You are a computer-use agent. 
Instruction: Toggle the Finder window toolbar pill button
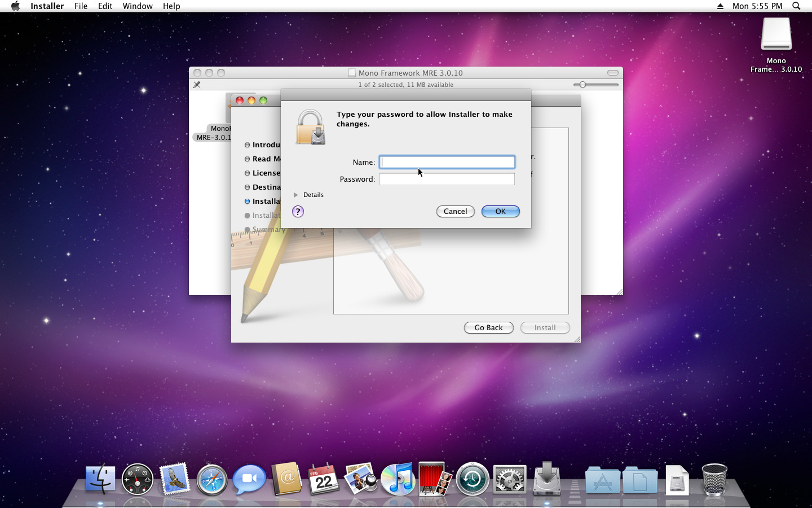[x=613, y=73]
